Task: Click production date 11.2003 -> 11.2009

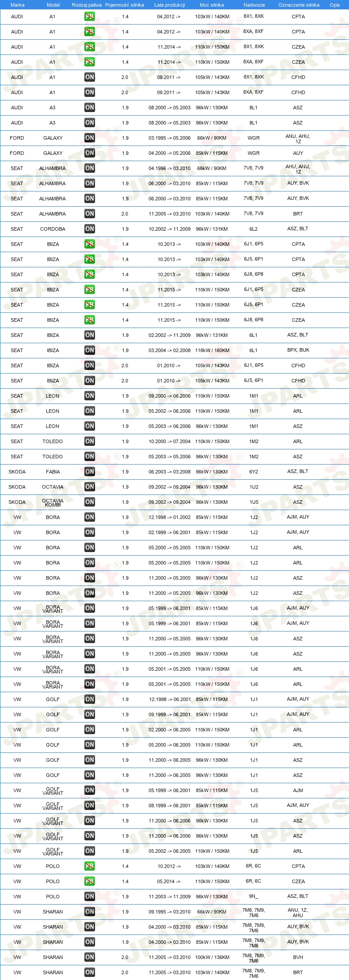Action: [x=170, y=897]
